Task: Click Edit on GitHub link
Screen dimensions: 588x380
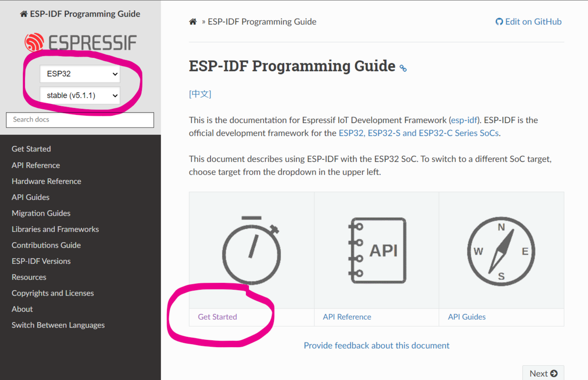Action: 529,22
